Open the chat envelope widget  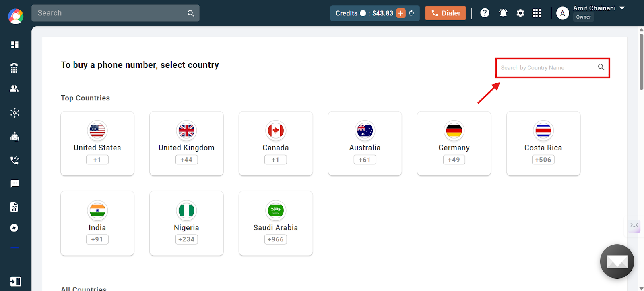click(617, 262)
